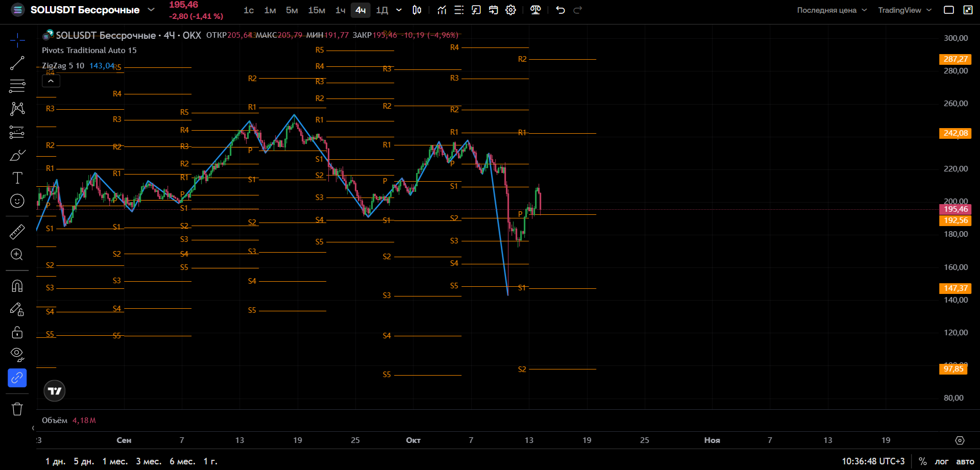980x470 pixels.
Task: Open chart in fullscreen mode
Action: [x=968, y=10]
